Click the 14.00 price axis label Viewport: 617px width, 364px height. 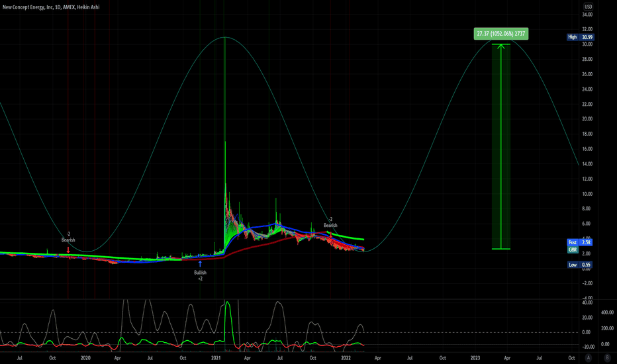pyautogui.click(x=587, y=163)
